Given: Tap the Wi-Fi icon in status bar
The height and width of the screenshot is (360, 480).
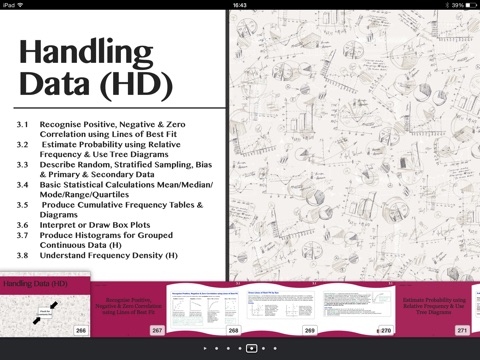Looking at the screenshot, I should [x=20, y=5].
